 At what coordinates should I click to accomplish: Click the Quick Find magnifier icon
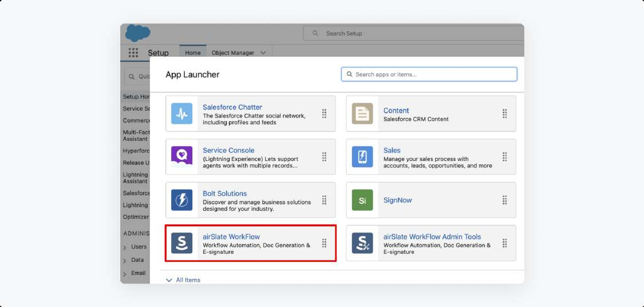pos(132,76)
